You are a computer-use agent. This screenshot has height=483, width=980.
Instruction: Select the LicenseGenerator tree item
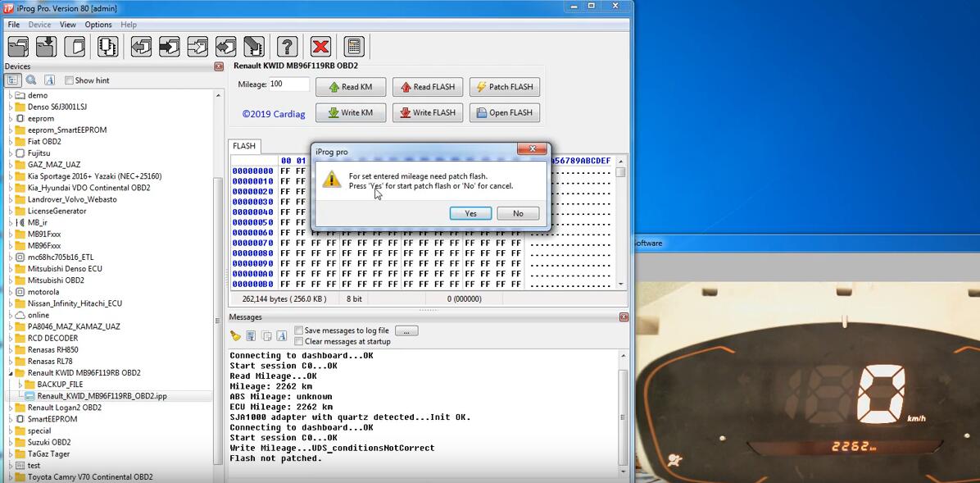[57, 211]
